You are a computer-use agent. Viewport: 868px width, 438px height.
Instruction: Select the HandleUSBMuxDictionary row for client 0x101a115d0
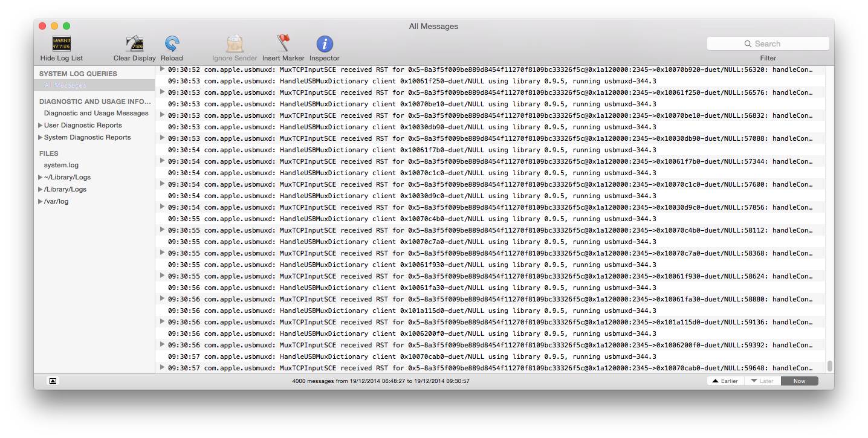[490, 311]
